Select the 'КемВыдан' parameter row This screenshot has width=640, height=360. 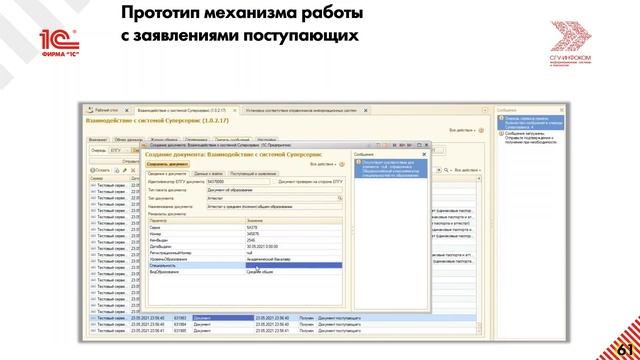245,240
